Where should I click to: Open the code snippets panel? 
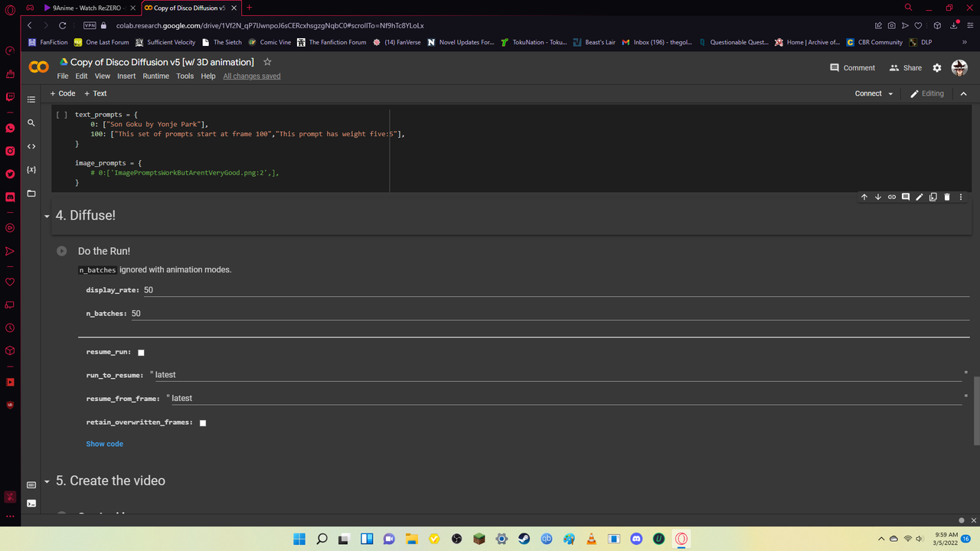[x=31, y=146]
